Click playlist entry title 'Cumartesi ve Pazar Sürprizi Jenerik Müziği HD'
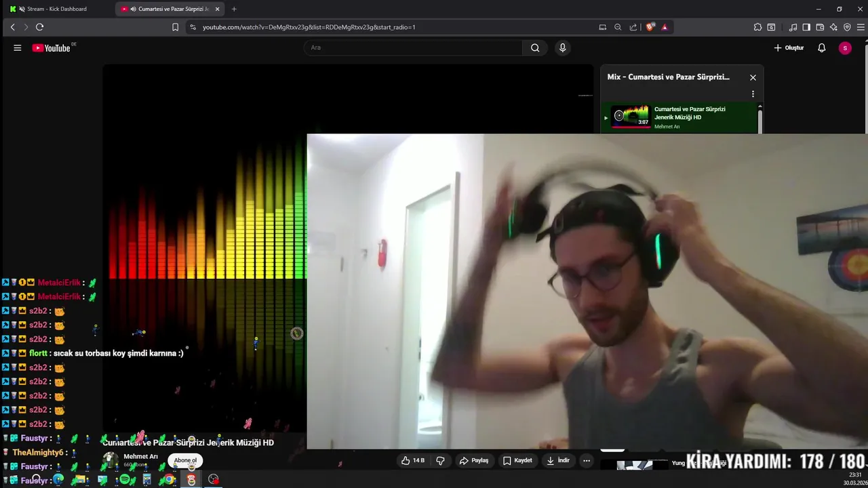The image size is (868, 488). click(x=690, y=113)
